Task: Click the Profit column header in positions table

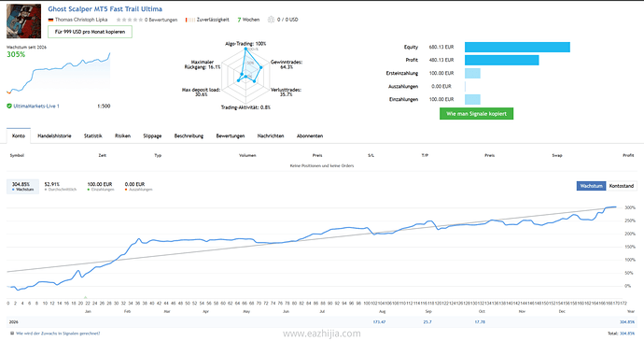Action: pos(628,155)
